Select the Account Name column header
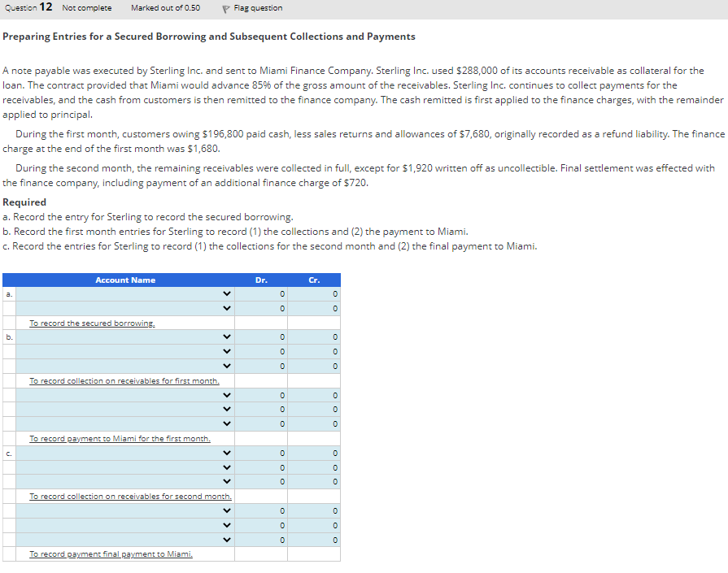The image size is (728, 573). [125, 280]
